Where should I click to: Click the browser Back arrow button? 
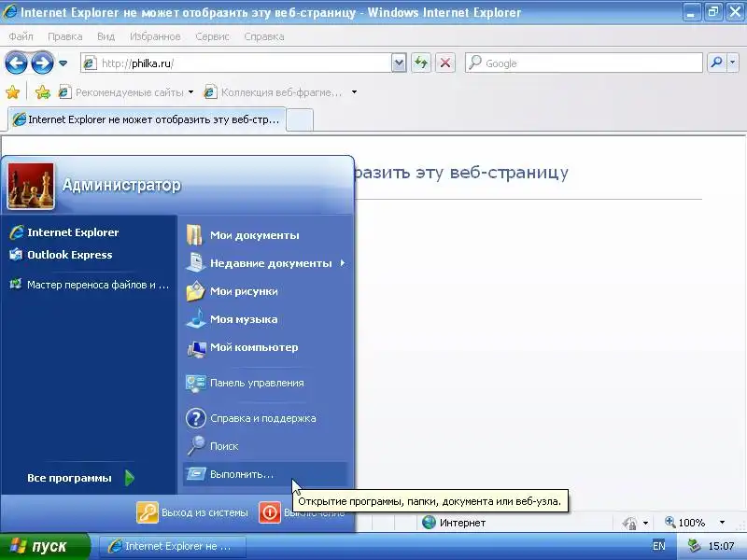(x=16, y=63)
